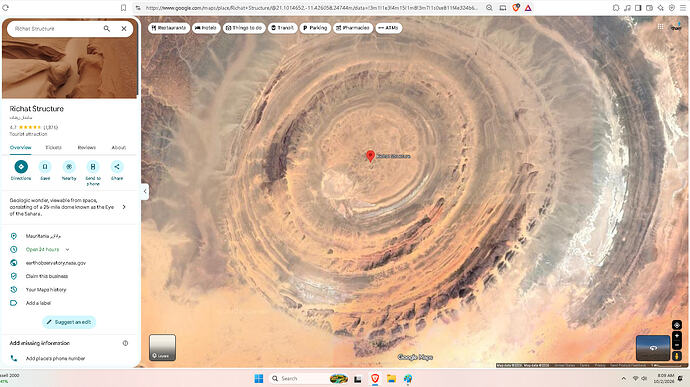The image size is (690, 387).
Task: Collapse the side panel arrow
Action: 145,192
